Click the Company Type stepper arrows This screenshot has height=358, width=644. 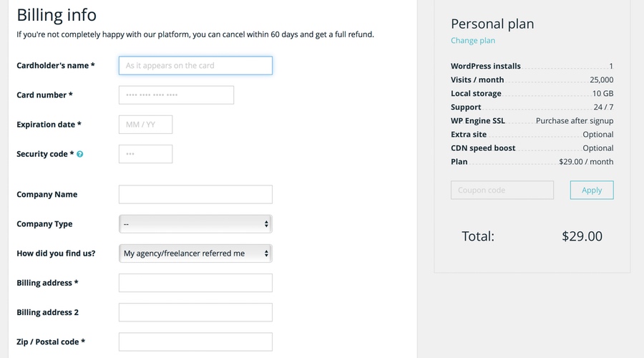click(x=266, y=224)
